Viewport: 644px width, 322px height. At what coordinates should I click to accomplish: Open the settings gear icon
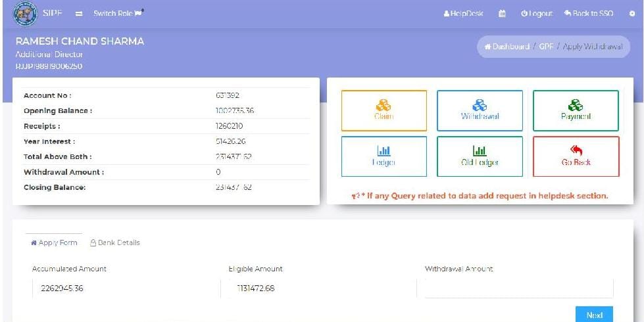coord(632,14)
